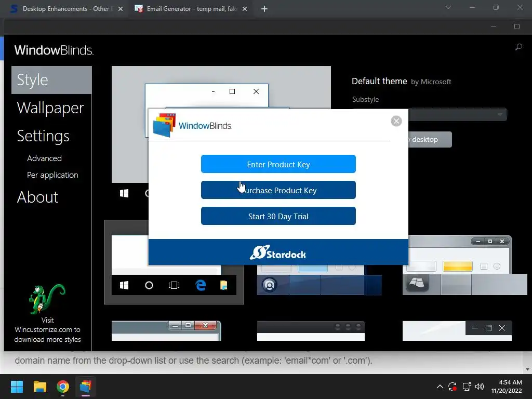Click the Windows logo in Windows 10 style thumbnail

124,285
